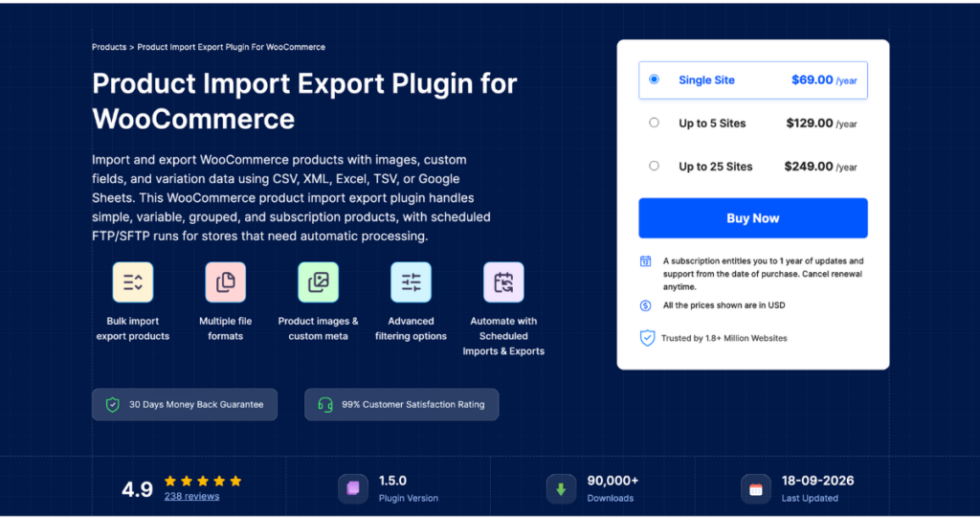Click the green Downloads arrow icon

click(561, 488)
